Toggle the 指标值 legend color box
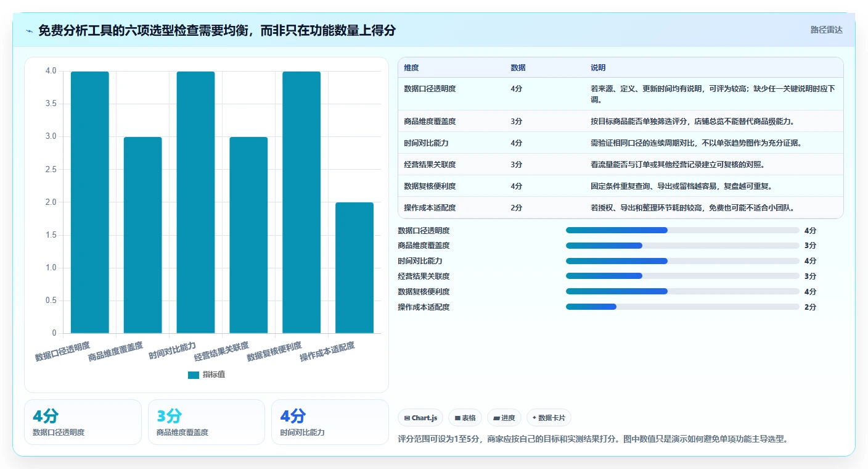Screen dimensions: 868x469 (x=194, y=375)
